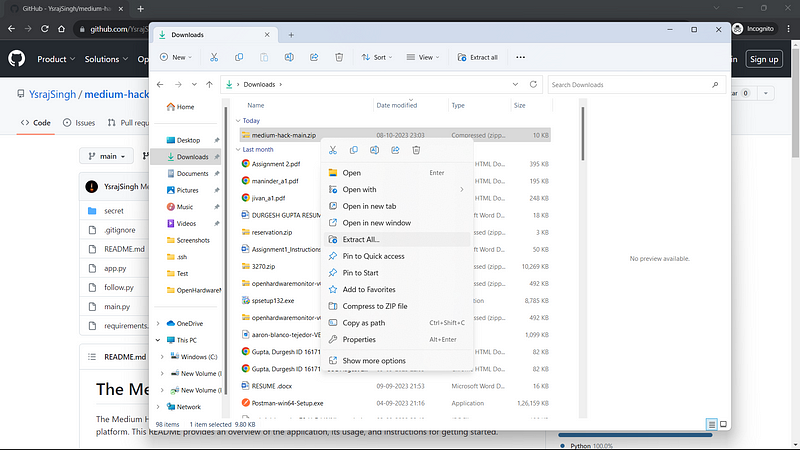Screen dimensions: 800x450
Task: Select Pin to Quick access
Action: click(x=396, y=256)
